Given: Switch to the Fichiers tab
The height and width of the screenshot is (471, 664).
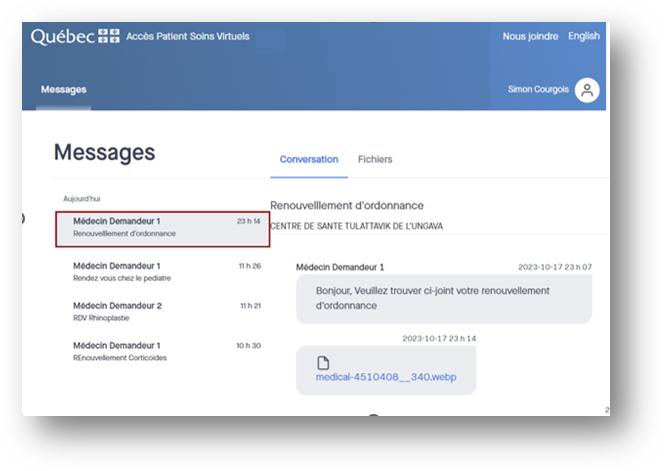Looking at the screenshot, I should 375,160.
